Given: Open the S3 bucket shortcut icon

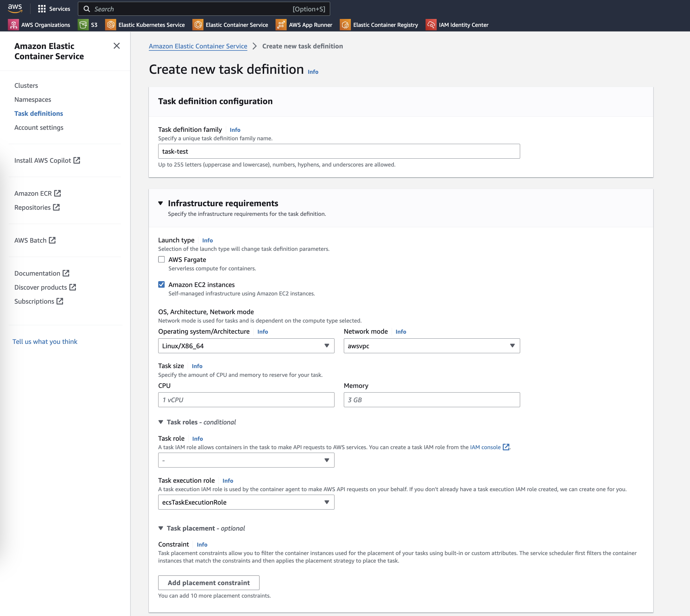Looking at the screenshot, I should 83,25.
